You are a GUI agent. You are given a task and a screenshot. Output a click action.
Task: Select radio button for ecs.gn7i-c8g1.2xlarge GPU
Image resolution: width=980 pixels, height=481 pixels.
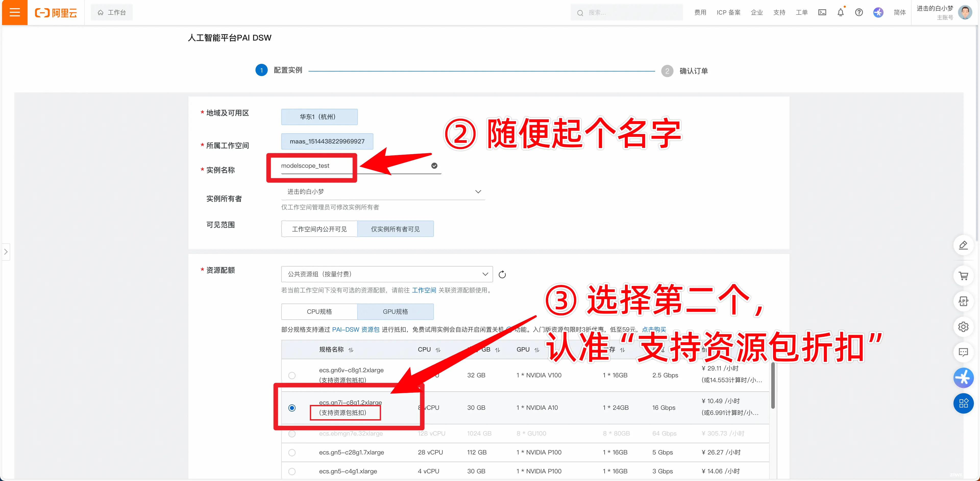click(292, 407)
